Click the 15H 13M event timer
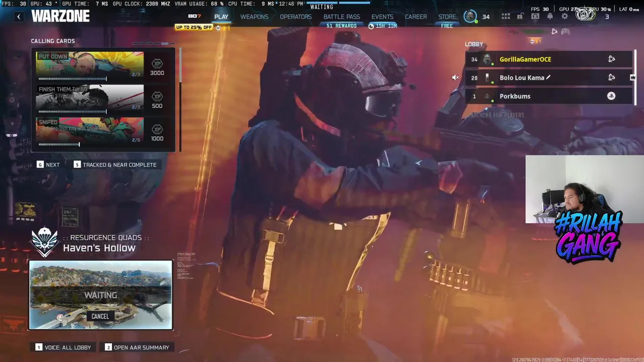This screenshot has width=644, height=362. click(383, 26)
